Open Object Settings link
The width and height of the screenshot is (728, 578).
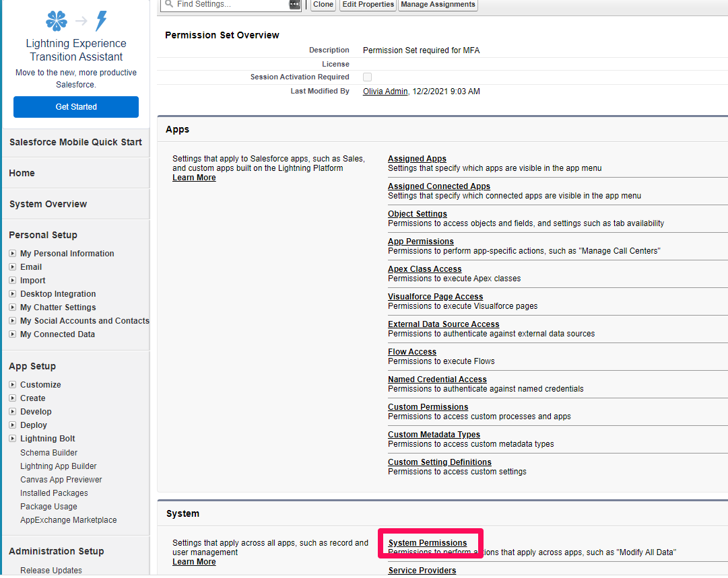(x=418, y=214)
